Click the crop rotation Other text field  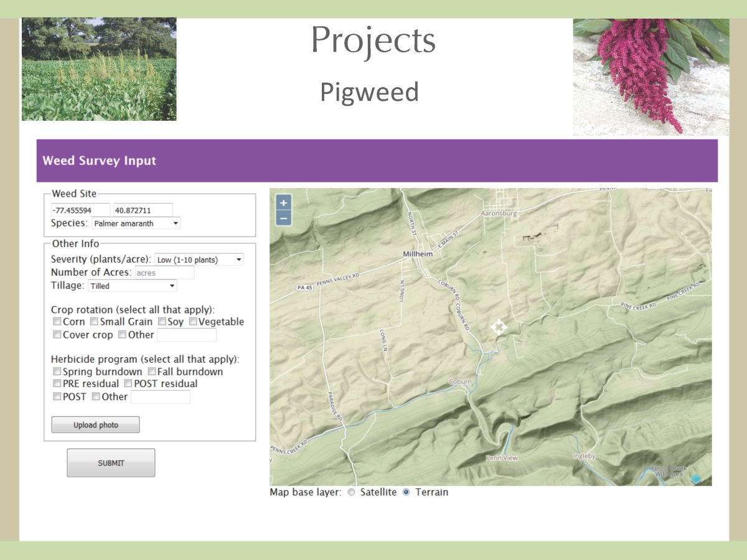pyautogui.click(x=187, y=335)
